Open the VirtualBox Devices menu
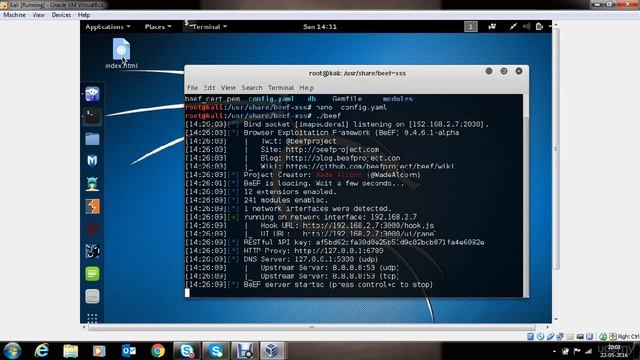Screen dimensions: 640x360 tap(61, 15)
